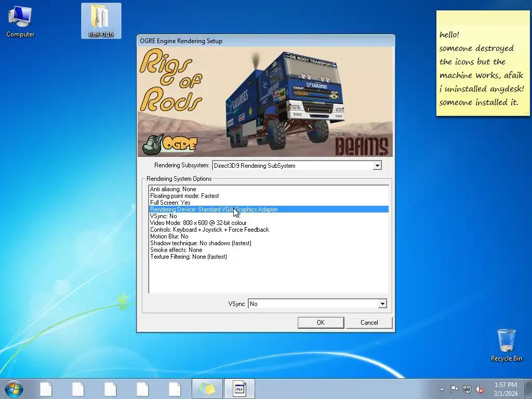Click inside the yellow sticky note text
This screenshot has width=532, height=399.
[x=482, y=68]
